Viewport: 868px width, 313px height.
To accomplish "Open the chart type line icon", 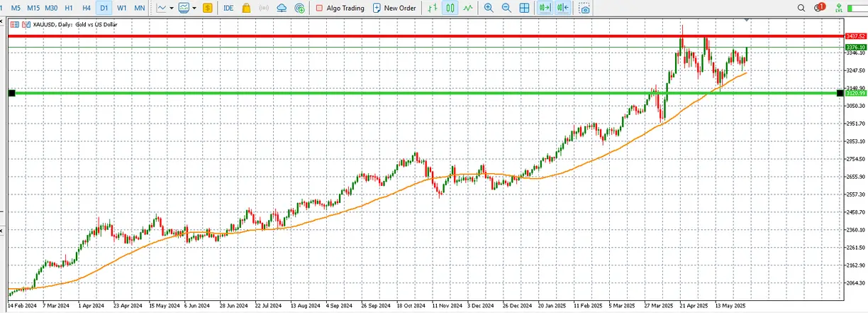I will tap(162, 8).
